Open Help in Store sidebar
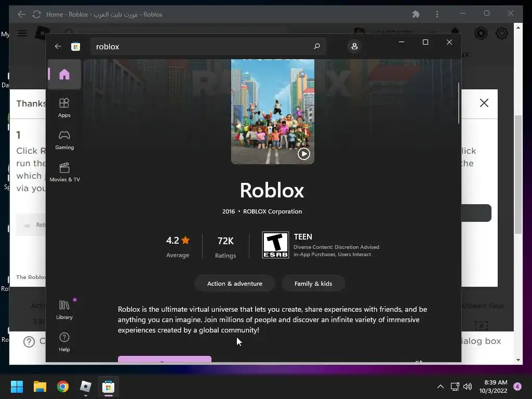The width and height of the screenshot is (532, 399). (64, 342)
